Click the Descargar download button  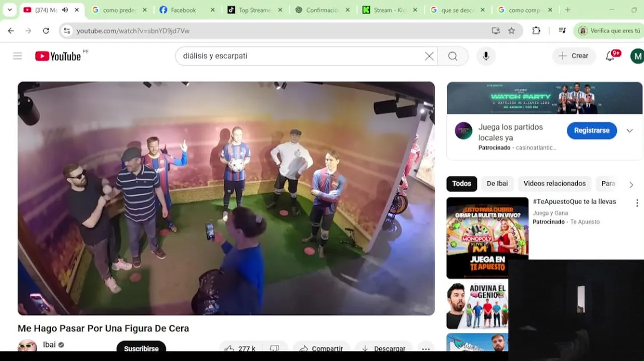(x=384, y=348)
